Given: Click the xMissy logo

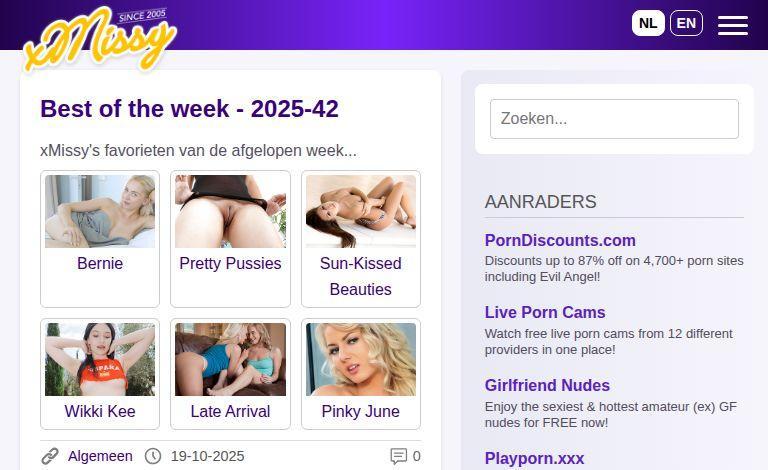Looking at the screenshot, I should click(x=100, y=38).
